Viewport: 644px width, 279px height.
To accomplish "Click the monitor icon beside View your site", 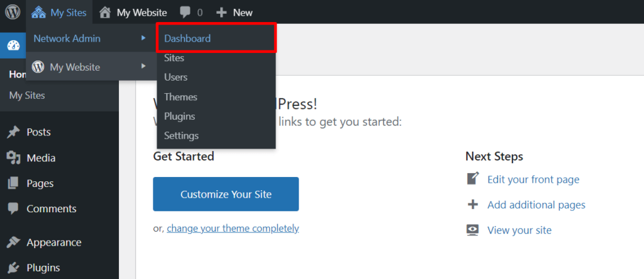I will [x=473, y=230].
